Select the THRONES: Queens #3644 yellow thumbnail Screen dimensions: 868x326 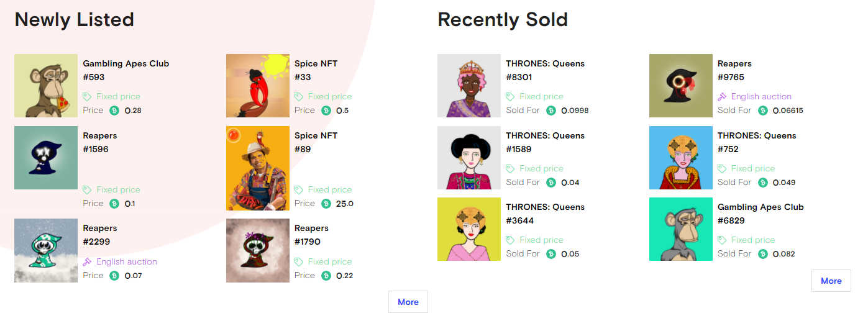pos(469,229)
